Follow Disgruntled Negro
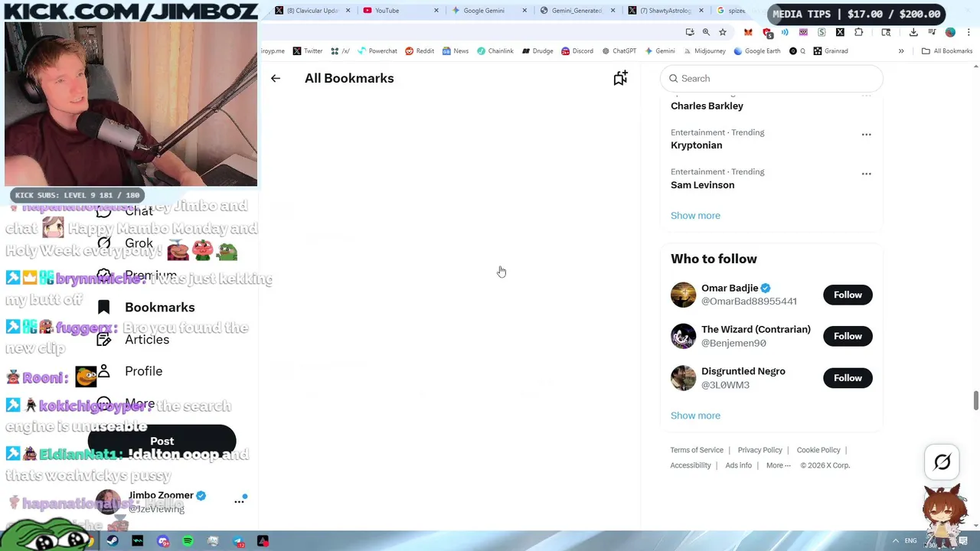Viewport: 980px width, 551px height. pos(848,378)
